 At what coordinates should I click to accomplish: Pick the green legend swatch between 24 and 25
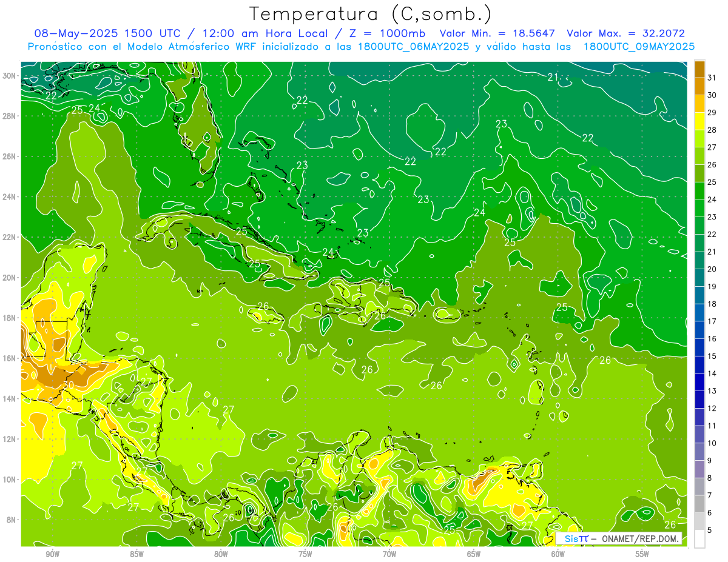point(699,191)
